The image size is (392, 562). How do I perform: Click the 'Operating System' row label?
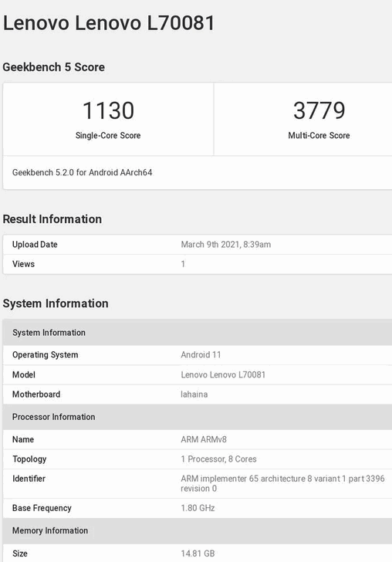click(x=46, y=355)
